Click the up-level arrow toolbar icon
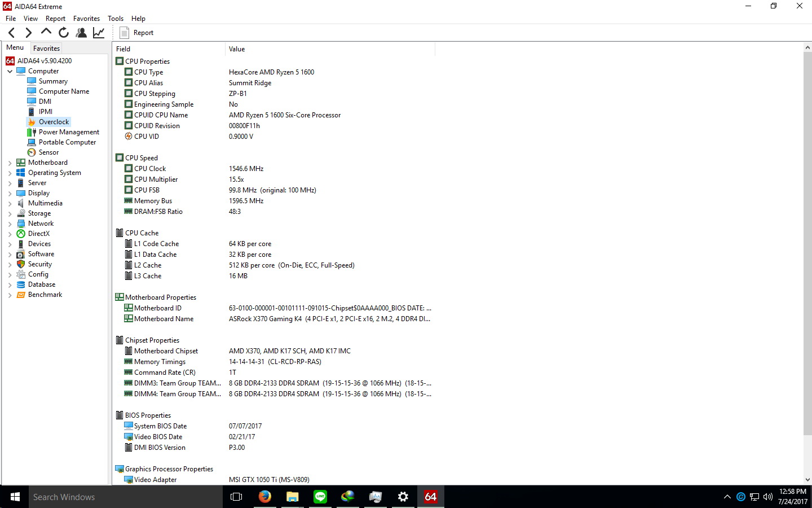812x508 pixels. point(46,32)
